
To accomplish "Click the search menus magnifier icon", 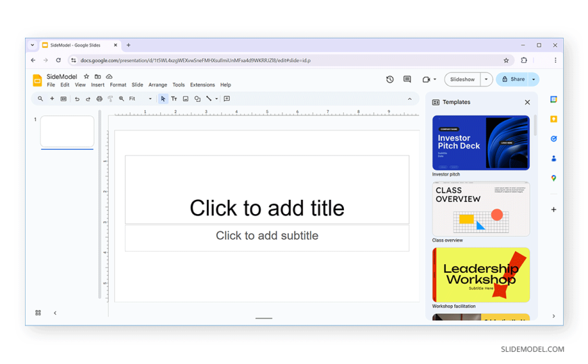I will pos(40,99).
